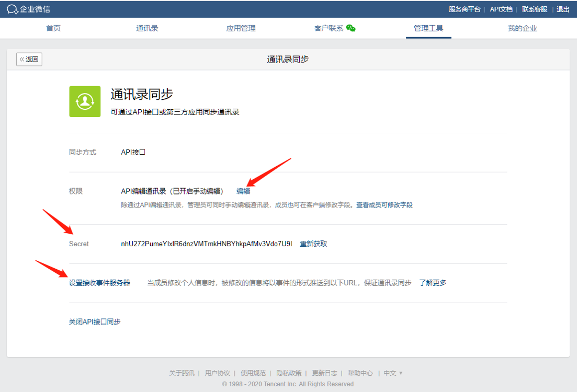
Task: Open 查看成员可修改字段 link
Action: pyautogui.click(x=384, y=205)
